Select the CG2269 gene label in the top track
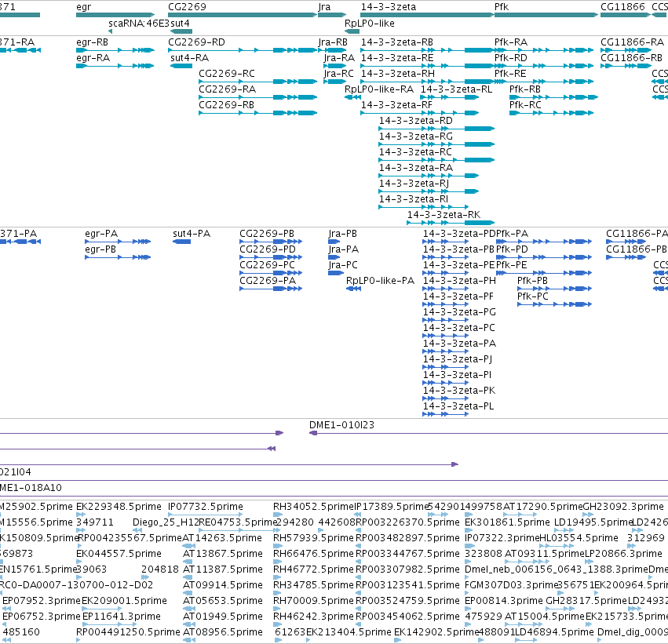Screen dimensions: 668x644 pos(187,7)
